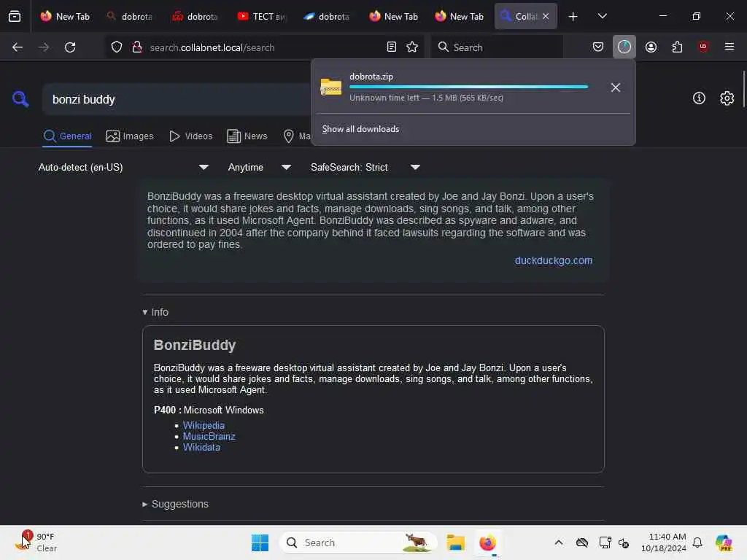Click the uBlock Origin extension icon

coord(703,47)
